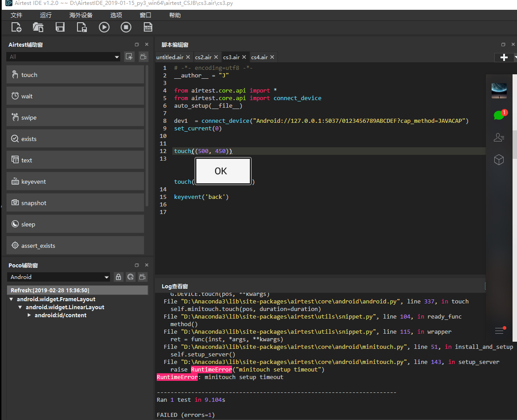Close the Poco辅助窗 panel

[x=147, y=265]
